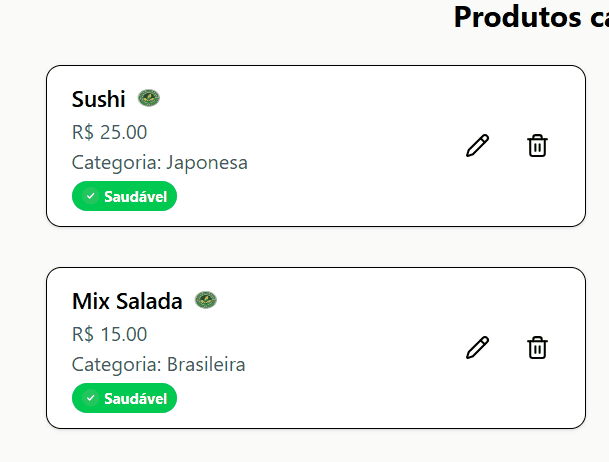Screen dimensions: 609x462
Task: Select the Saudável tag on Sushi card
Action: [x=124, y=196]
